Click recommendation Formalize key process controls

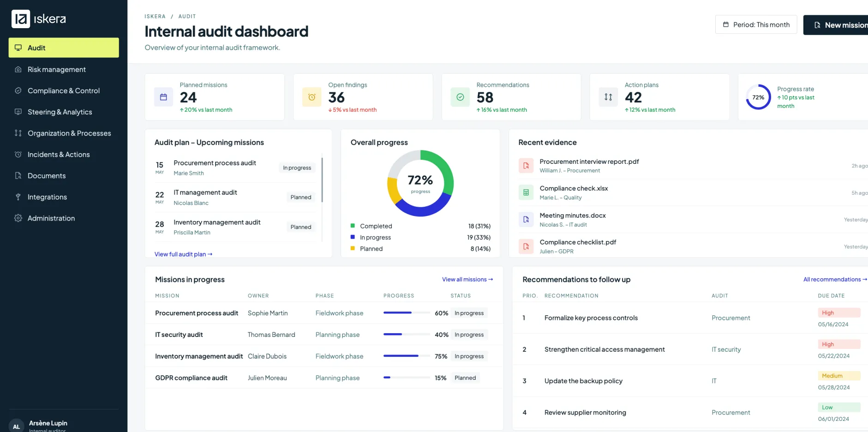[591, 318]
